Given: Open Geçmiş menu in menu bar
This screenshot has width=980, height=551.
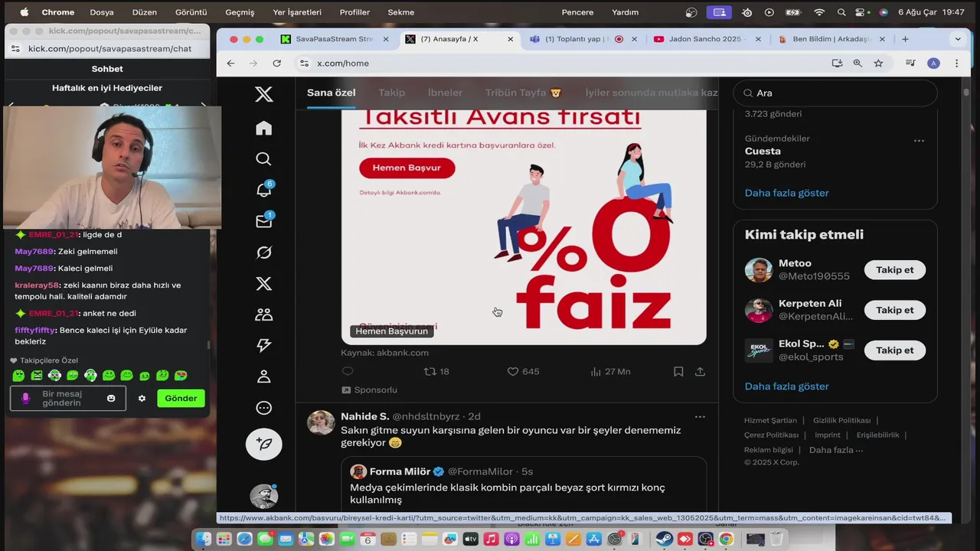Looking at the screenshot, I should click(240, 12).
